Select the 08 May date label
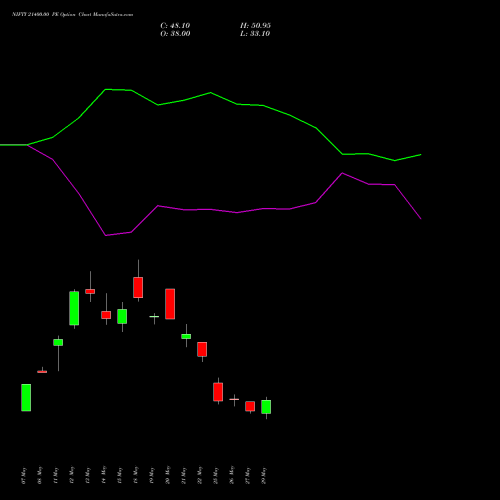500x500 pixels. tap(40, 475)
